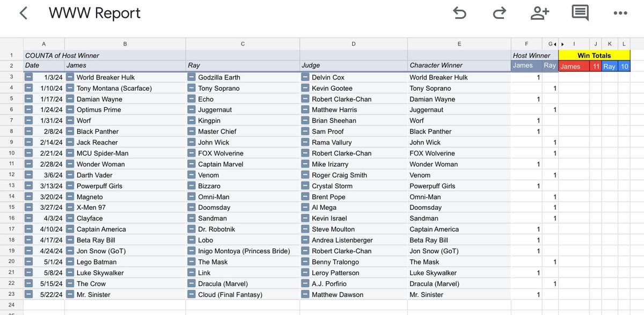Select column C header

(x=243, y=44)
